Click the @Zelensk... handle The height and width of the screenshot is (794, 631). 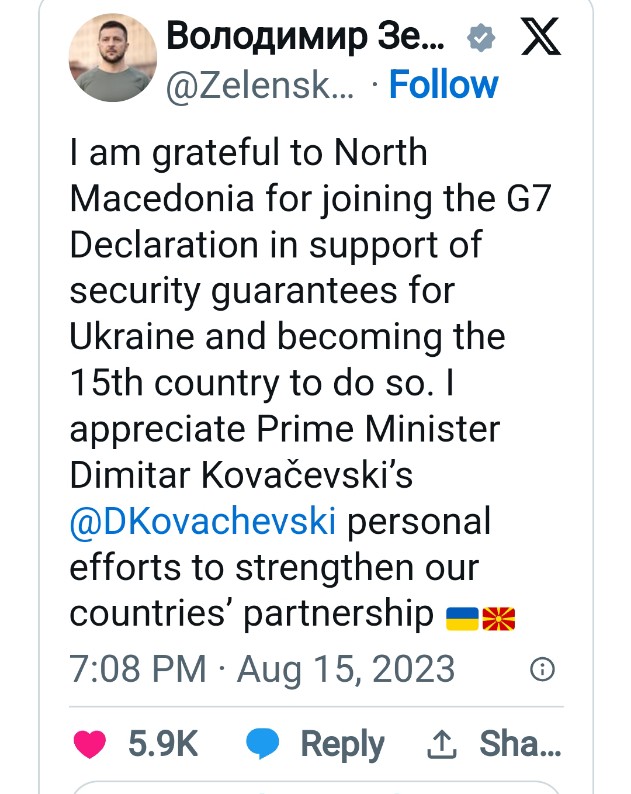point(260,85)
